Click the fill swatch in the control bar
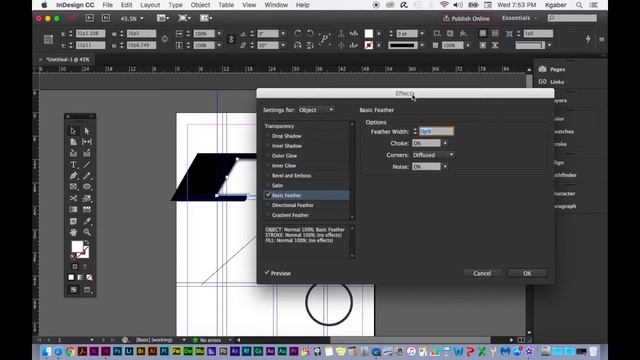 pos(369,33)
